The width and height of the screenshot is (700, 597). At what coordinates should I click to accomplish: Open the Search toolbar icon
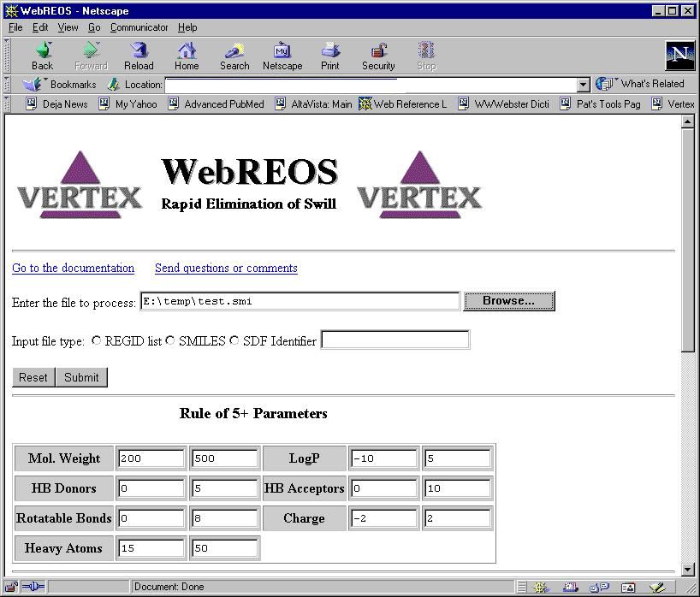[234, 56]
